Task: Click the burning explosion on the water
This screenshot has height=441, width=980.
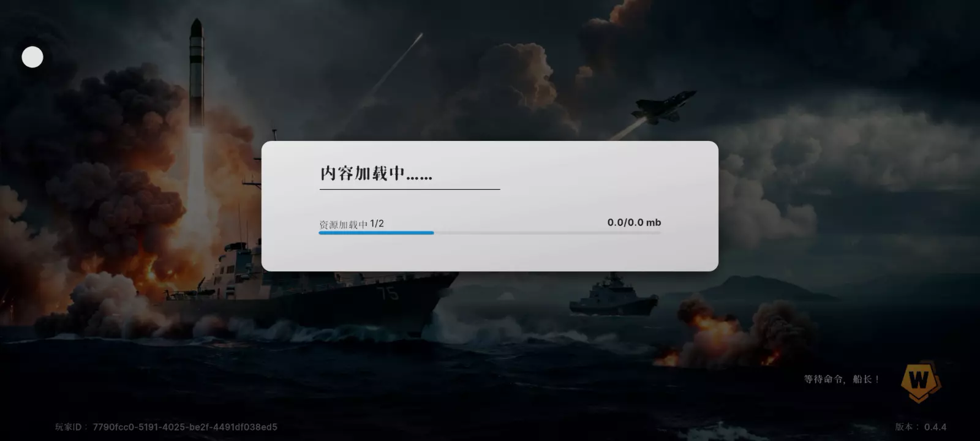Action: click(723, 334)
